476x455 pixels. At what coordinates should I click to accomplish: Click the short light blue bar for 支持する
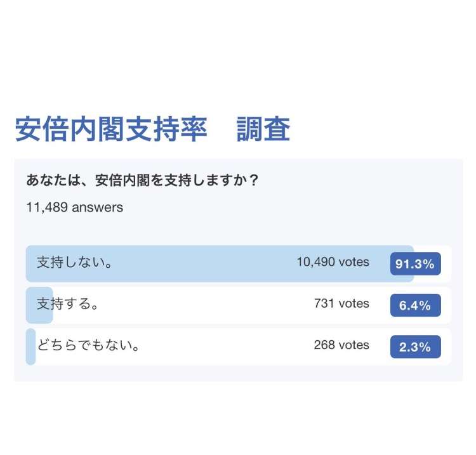pyautogui.click(x=39, y=305)
